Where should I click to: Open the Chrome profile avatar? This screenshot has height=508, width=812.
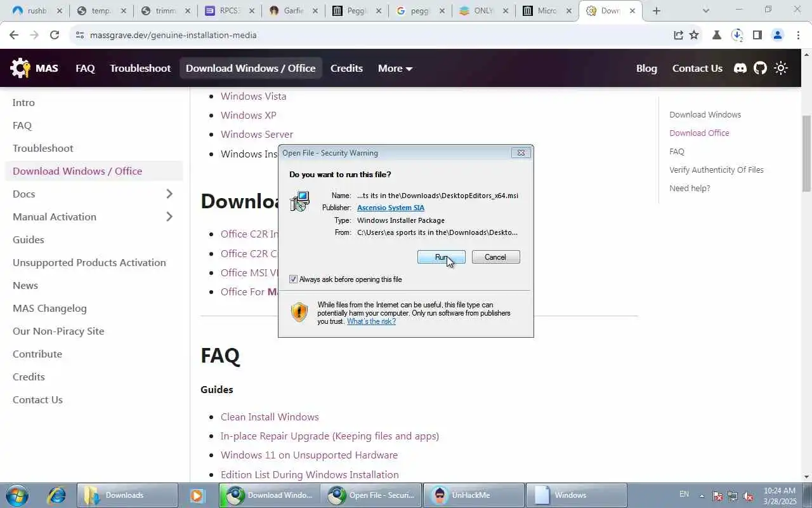pyautogui.click(x=778, y=35)
